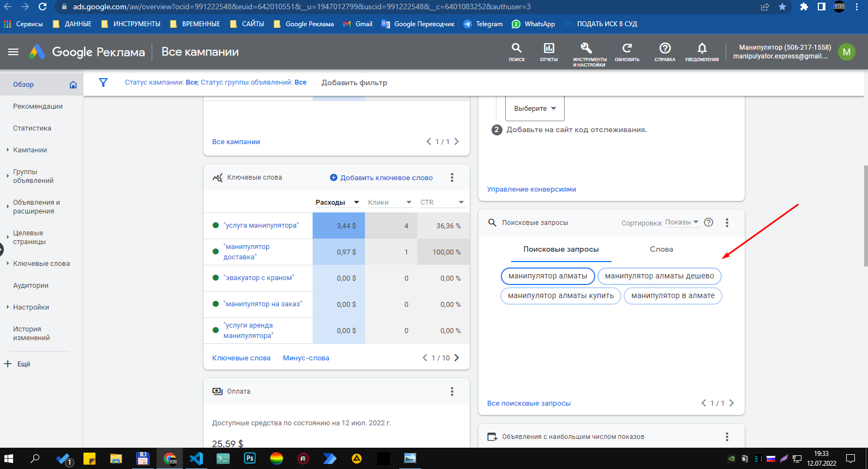Go to previous keywords page arrow
The height and width of the screenshot is (469, 868).
[x=425, y=358]
